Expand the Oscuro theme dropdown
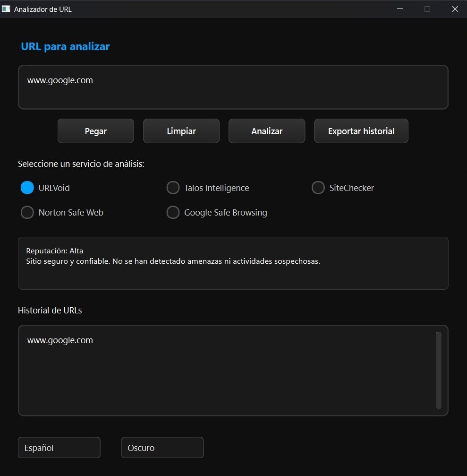Image resolution: width=467 pixels, height=476 pixels. pyautogui.click(x=162, y=448)
